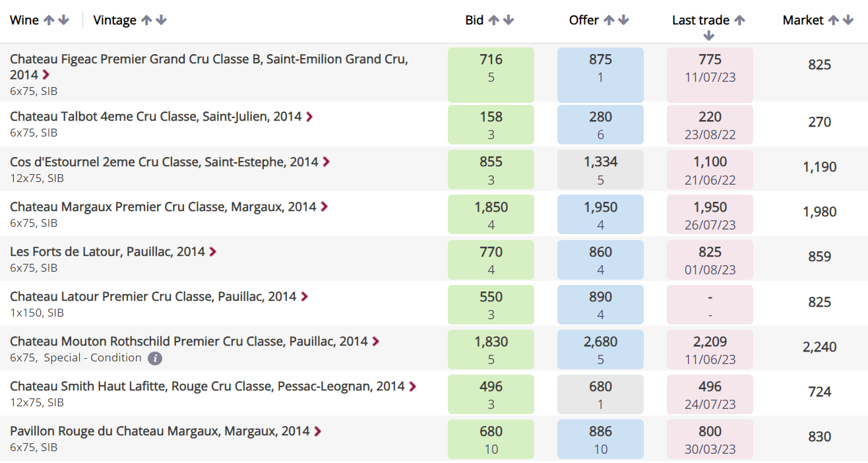Sort Wine column descending with down arrow

point(64,20)
